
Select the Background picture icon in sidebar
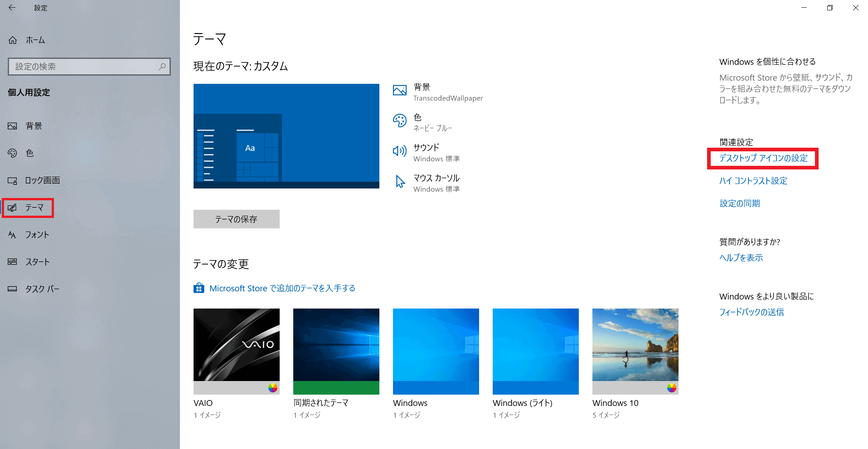pos(12,126)
